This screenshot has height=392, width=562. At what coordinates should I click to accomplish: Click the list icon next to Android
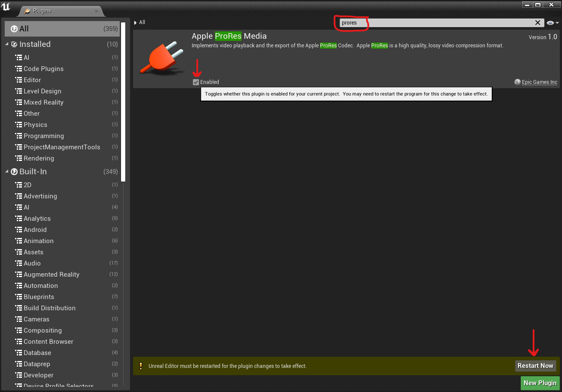[19, 230]
